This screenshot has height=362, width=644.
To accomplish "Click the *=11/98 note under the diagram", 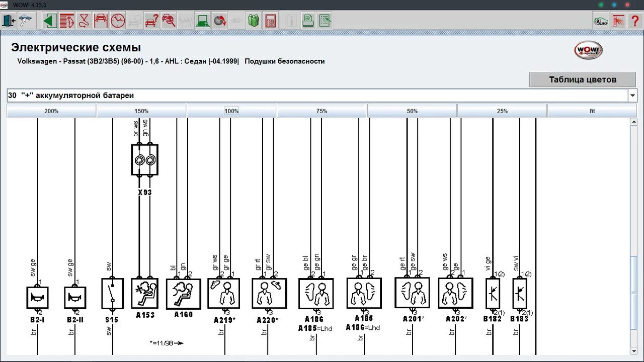I will pyautogui.click(x=167, y=343).
